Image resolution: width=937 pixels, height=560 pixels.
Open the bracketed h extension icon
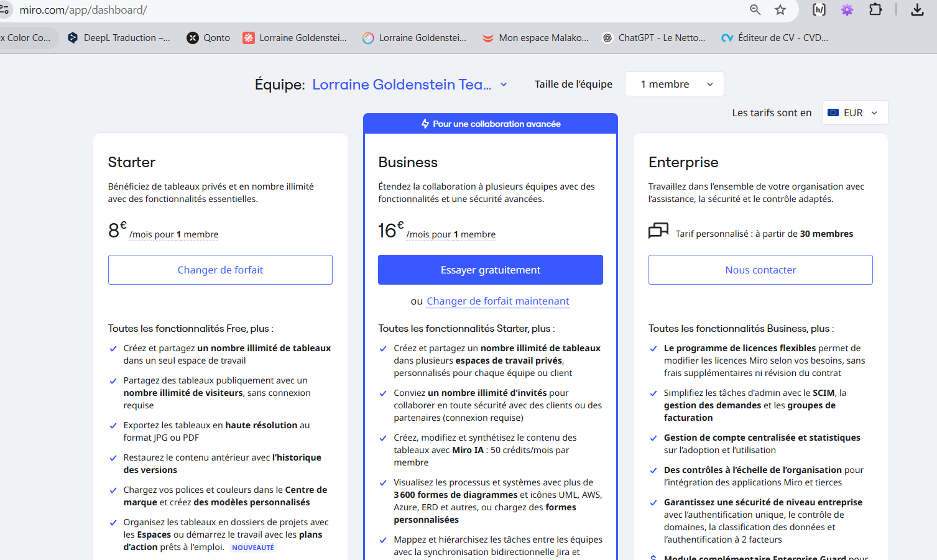point(819,9)
